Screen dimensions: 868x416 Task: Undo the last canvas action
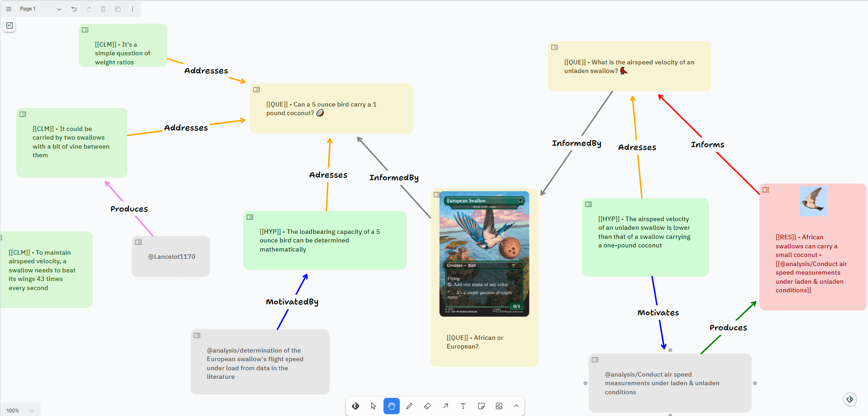pos(74,9)
